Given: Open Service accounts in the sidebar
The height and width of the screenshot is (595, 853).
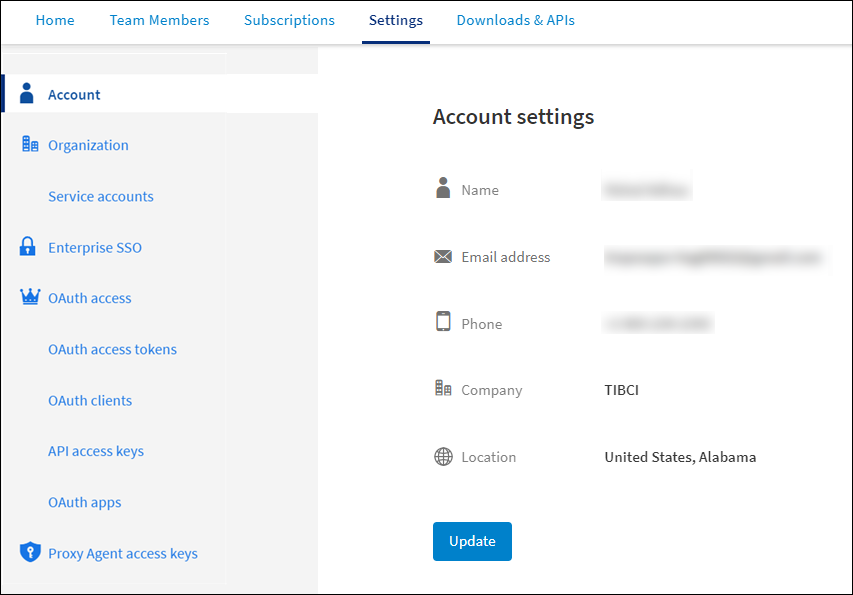Looking at the screenshot, I should 101,196.
